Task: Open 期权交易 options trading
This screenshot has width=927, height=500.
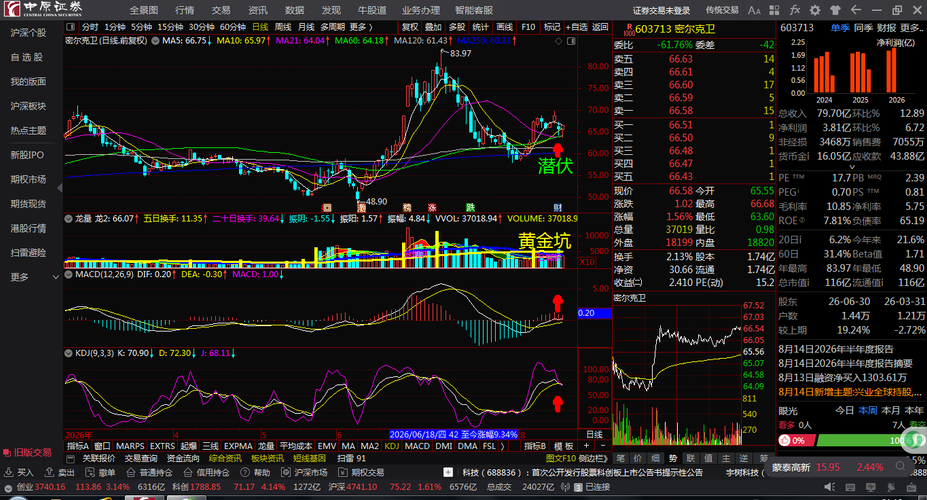Action: pyautogui.click(x=361, y=472)
